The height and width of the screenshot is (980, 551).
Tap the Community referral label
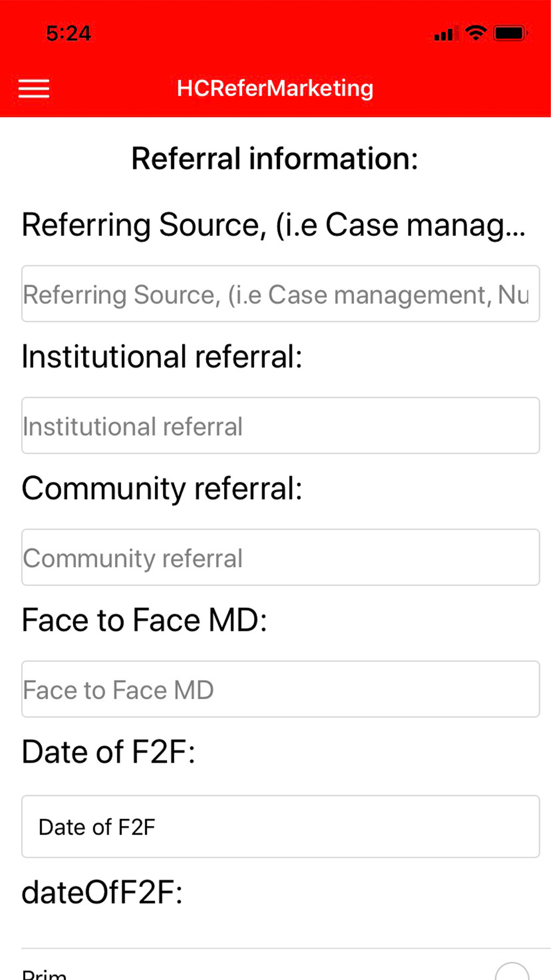coord(162,488)
